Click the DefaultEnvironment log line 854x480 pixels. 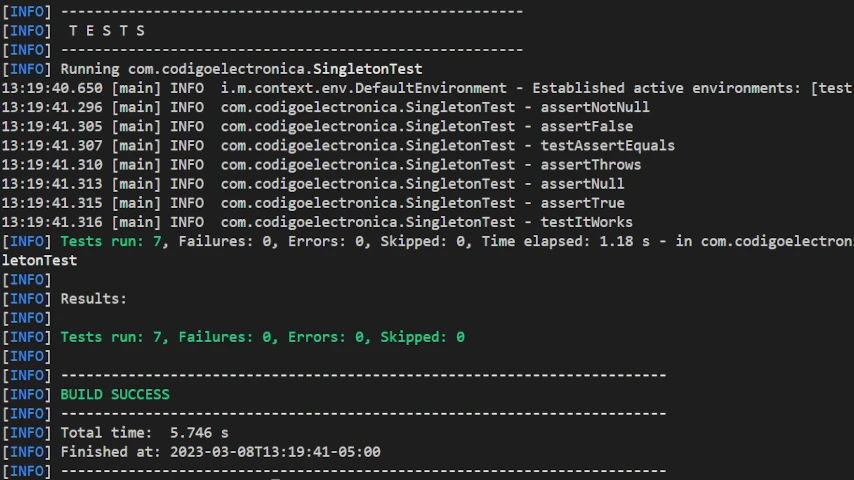coord(427,88)
